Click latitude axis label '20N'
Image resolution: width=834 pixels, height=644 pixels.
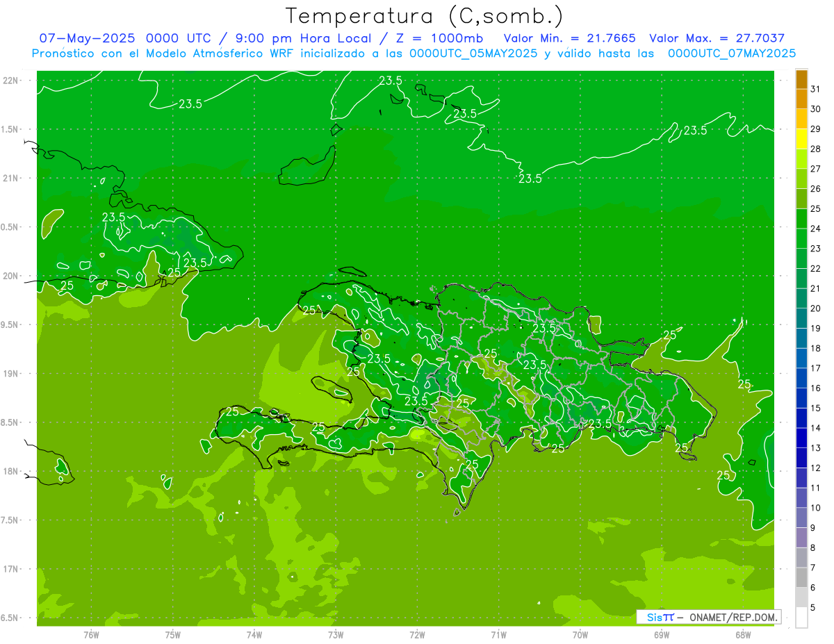click(11, 276)
